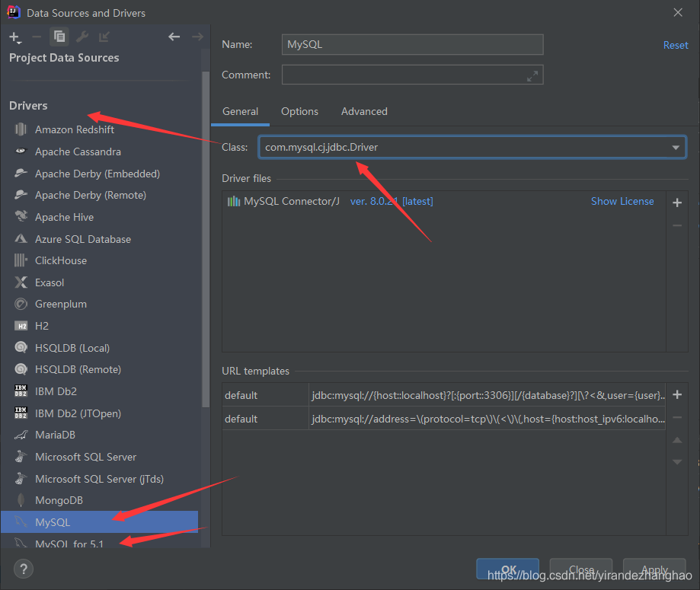Click the Exasol X icon

pyautogui.click(x=21, y=282)
